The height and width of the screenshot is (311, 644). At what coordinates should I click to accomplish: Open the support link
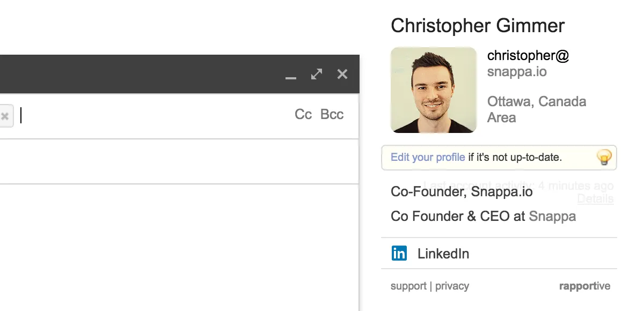pos(408,286)
